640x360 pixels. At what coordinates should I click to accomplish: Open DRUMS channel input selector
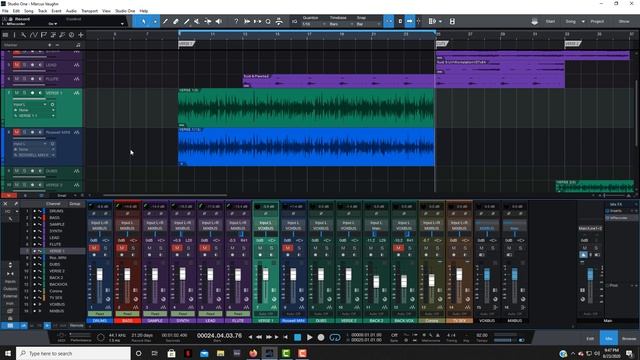pos(100,223)
